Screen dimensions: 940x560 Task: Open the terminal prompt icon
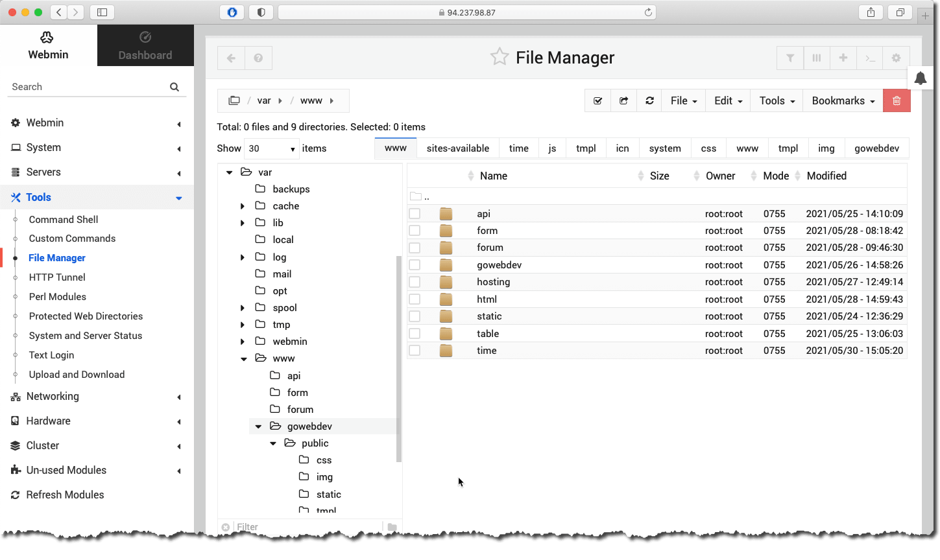(x=870, y=58)
